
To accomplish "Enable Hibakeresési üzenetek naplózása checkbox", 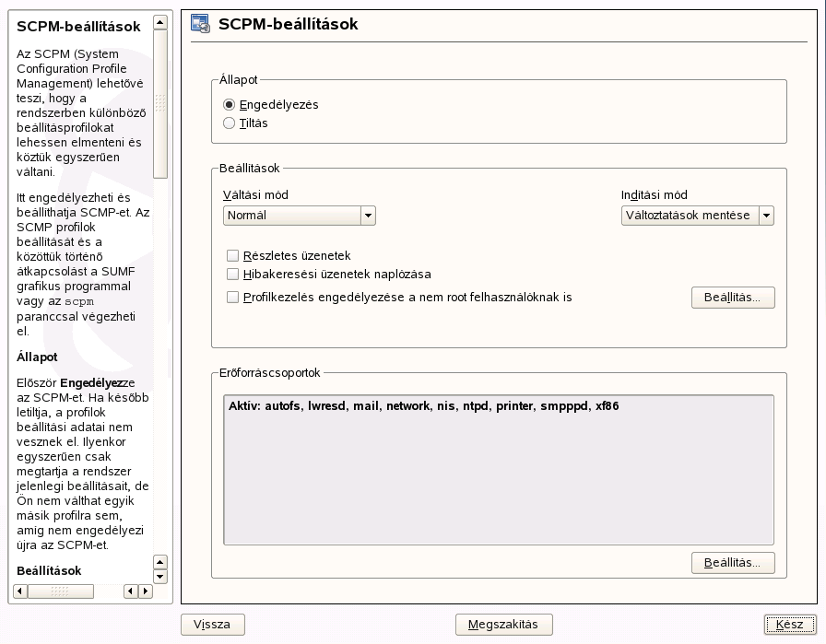I will [x=232, y=275].
